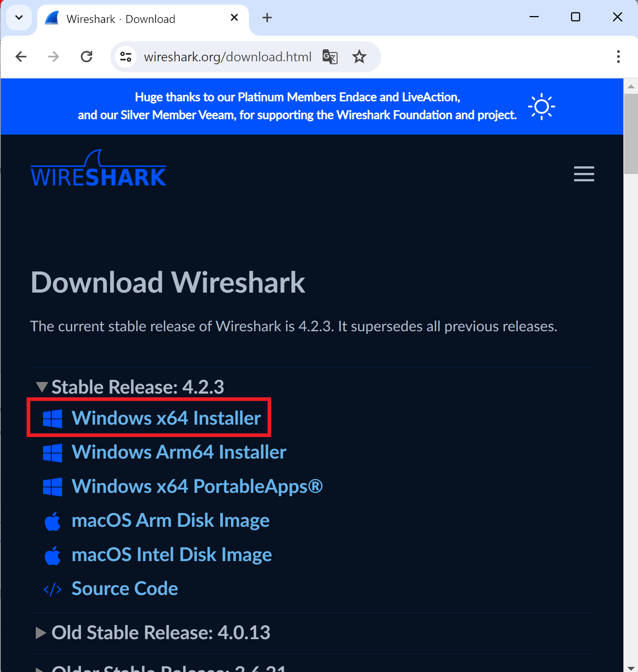Open a new browser tab
Screen dimensions: 638x672
click(267, 18)
